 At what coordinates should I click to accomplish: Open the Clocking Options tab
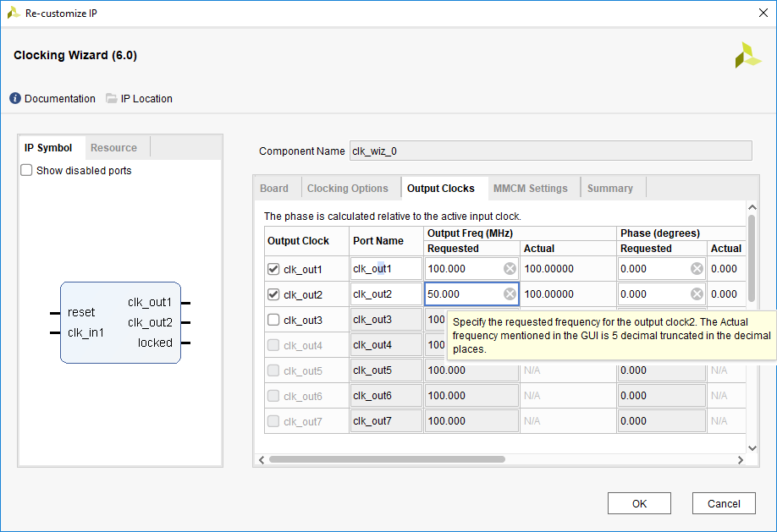[347, 189]
